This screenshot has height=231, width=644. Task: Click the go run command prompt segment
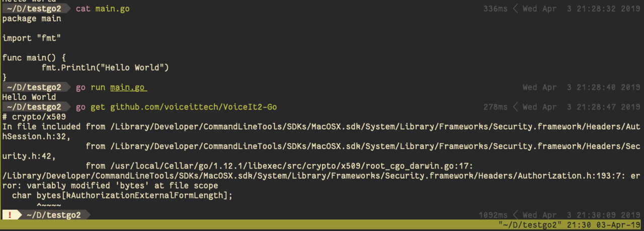coord(111,88)
